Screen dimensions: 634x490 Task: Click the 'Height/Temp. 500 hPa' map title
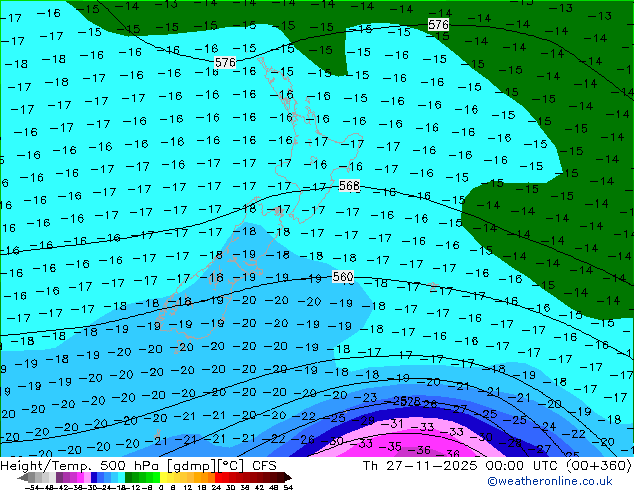point(81,466)
